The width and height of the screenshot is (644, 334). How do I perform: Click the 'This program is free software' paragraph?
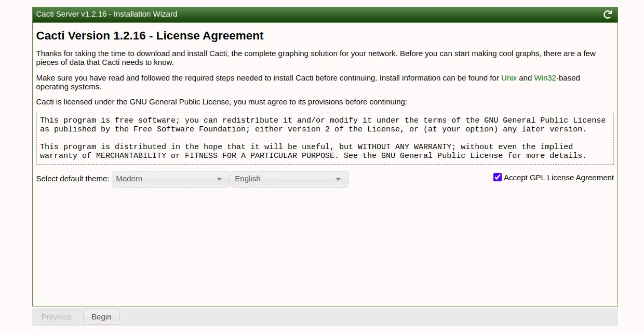323,125
